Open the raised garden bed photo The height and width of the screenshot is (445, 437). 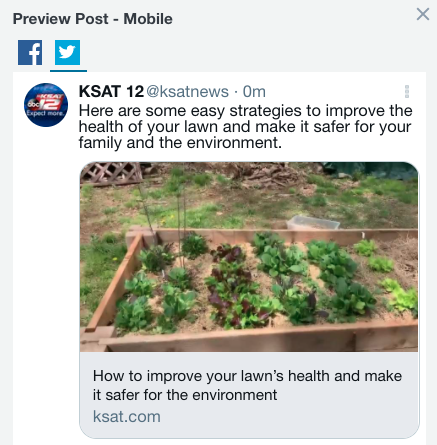pyautogui.click(x=249, y=257)
